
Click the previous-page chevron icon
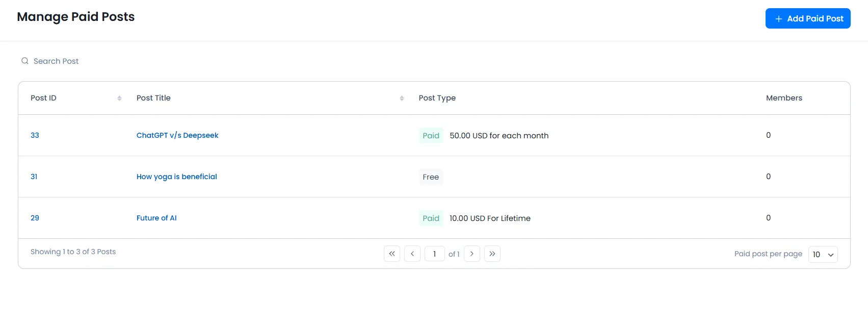point(412,254)
